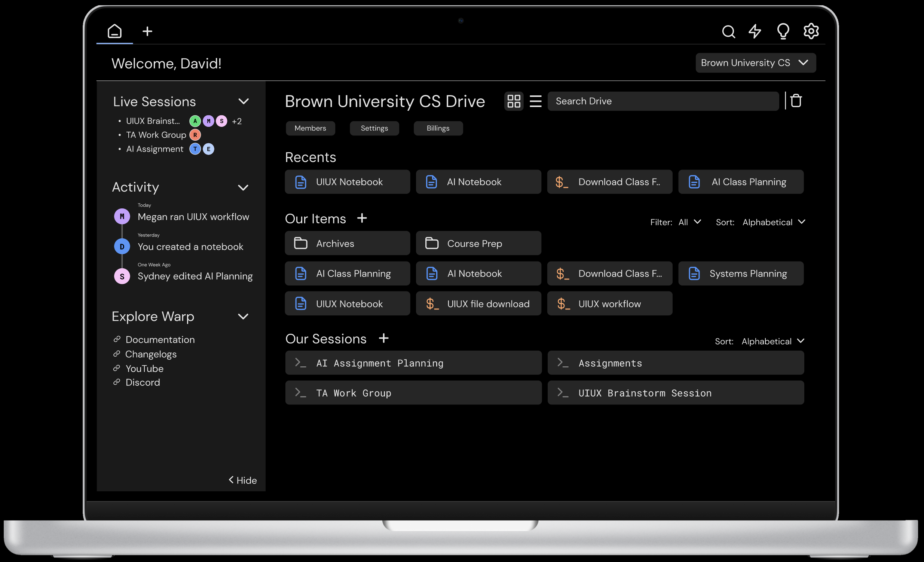Switch to list view
This screenshot has height=562, width=924.
(535, 101)
